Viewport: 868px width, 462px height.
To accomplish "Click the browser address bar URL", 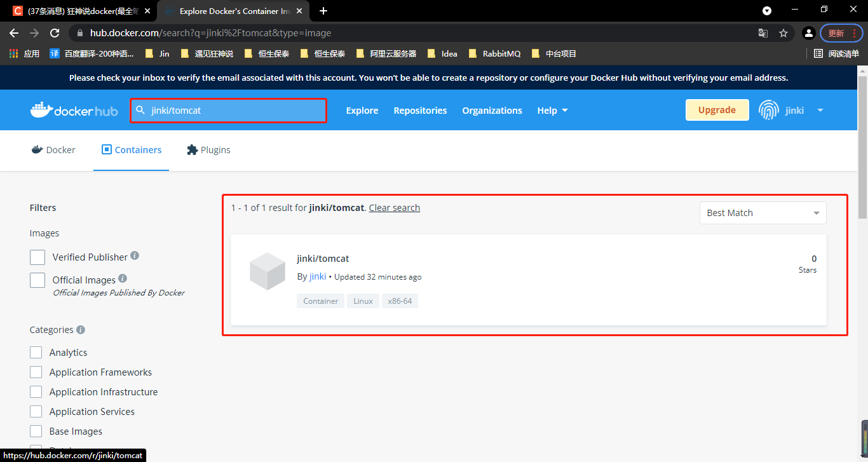I will (x=210, y=33).
